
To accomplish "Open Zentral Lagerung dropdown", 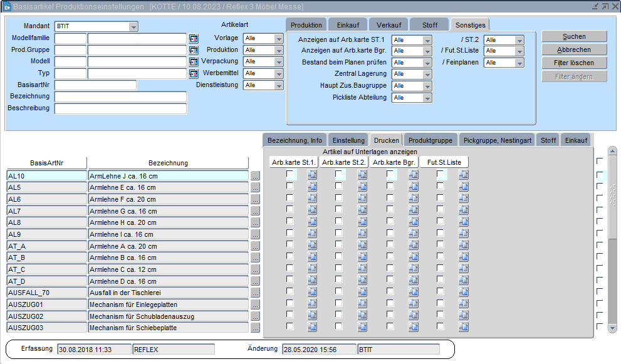I will (428, 74).
